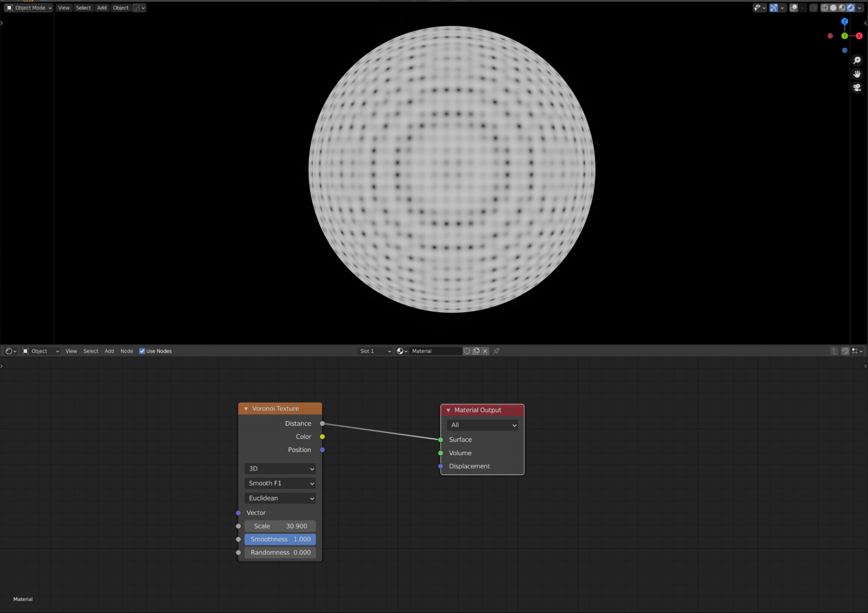Toggle the fake user shield for the material
This screenshot has height=613, width=868.
[x=467, y=351]
